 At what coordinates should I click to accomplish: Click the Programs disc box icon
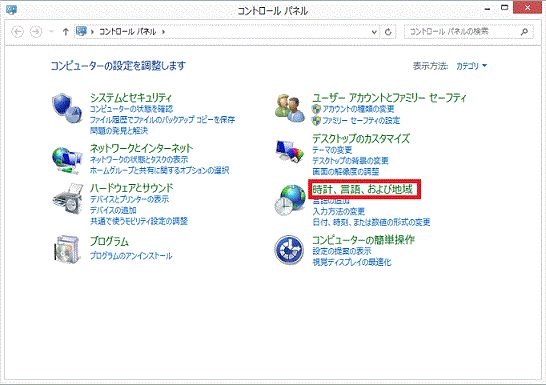pyautogui.click(x=67, y=250)
